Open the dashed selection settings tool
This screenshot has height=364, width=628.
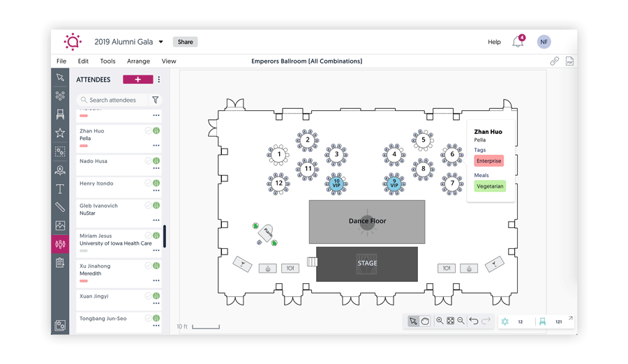(60, 151)
